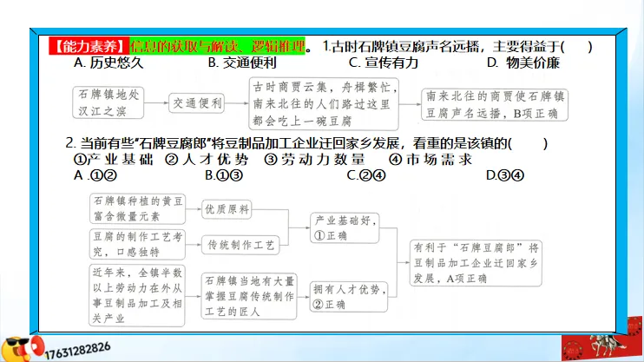
Task: Click statement ①产业基础
Action: (x=114, y=160)
